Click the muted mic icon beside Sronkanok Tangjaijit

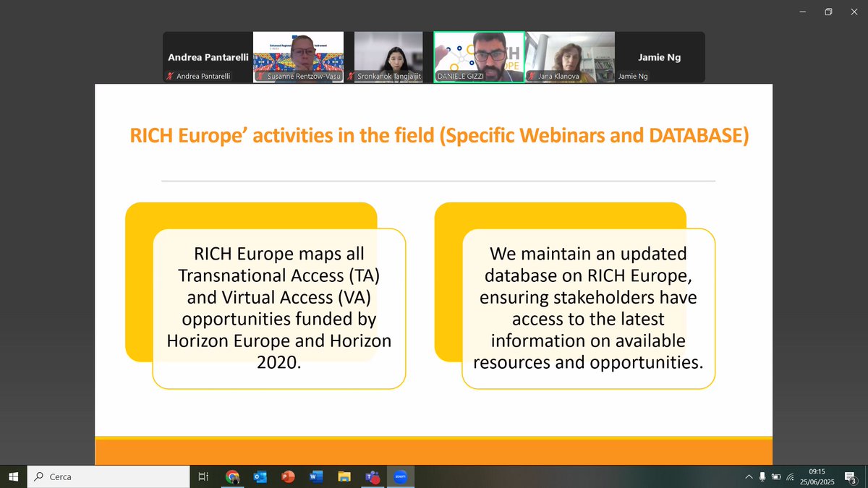(352, 76)
